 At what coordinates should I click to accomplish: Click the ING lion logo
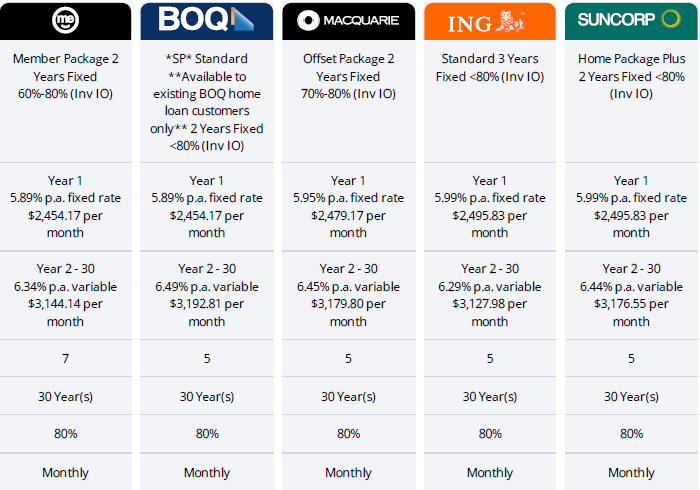click(x=511, y=21)
